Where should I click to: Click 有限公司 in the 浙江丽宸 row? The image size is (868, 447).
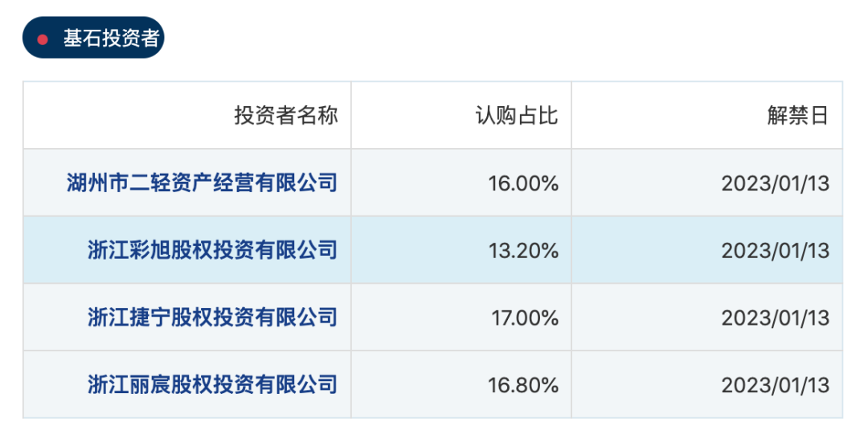point(296,384)
